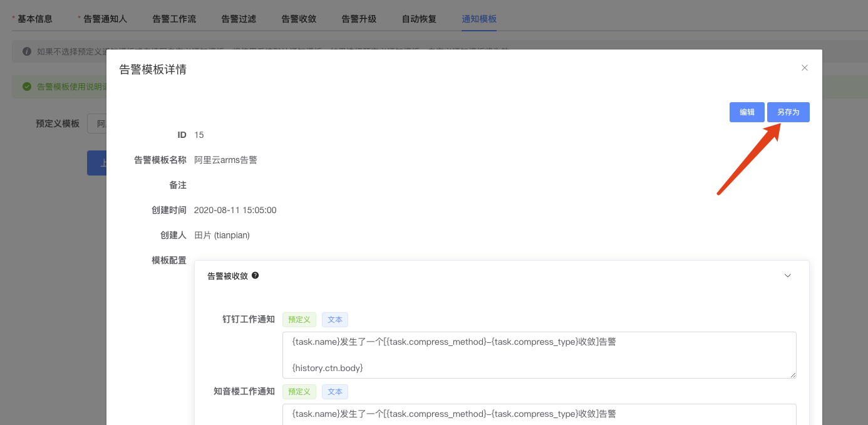The image size is (868, 425).
Task: Click help icon next to 告警被收敛
Action: pos(256,275)
